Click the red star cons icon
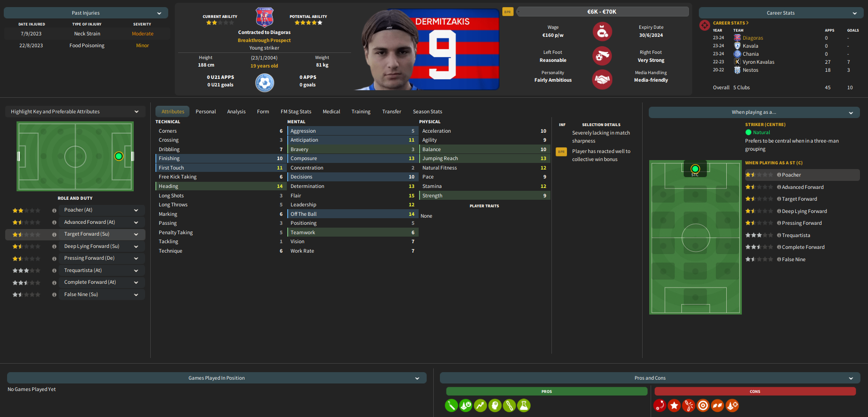 (x=674, y=405)
